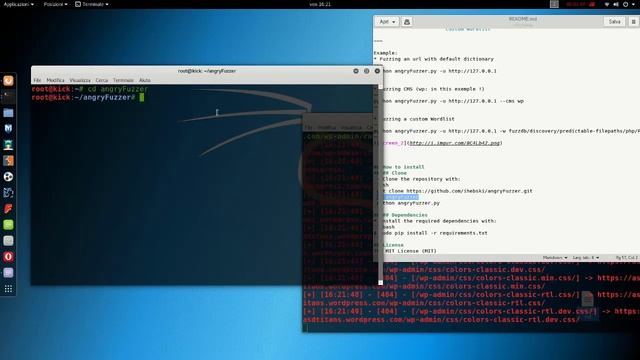Launch Metasploit from the dock
This screenshot has width=640, height=360.
tap(8, 129)
